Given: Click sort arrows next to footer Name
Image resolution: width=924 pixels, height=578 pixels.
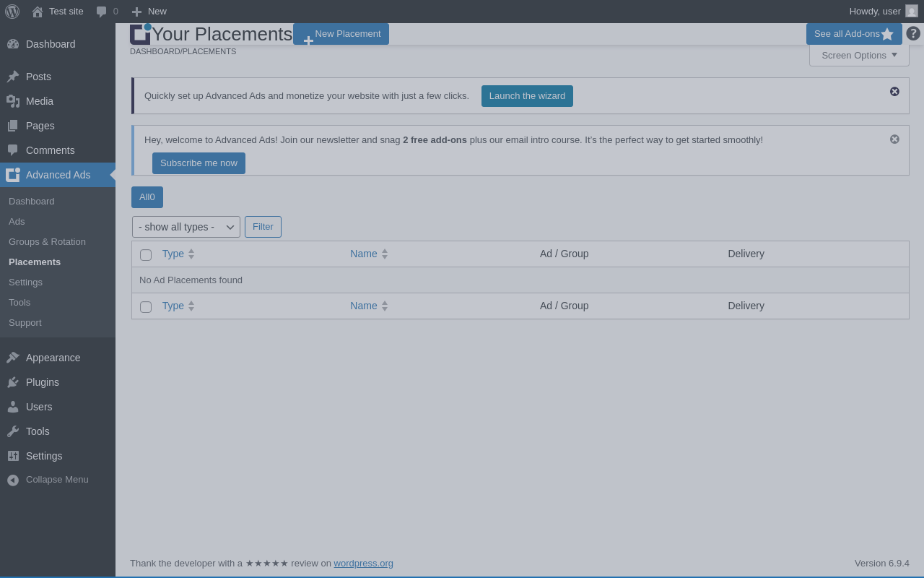Looking at the screenshot, I should click(385, 306).
